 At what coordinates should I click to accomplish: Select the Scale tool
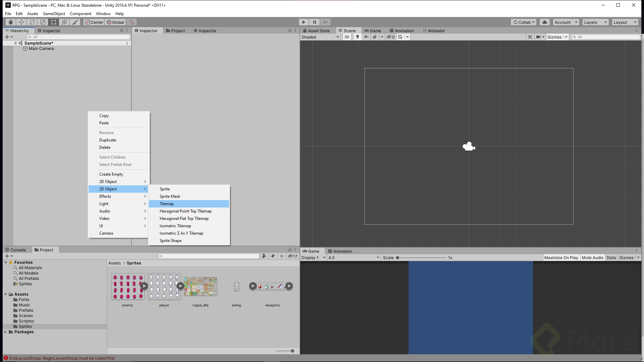tap(43, 22)
